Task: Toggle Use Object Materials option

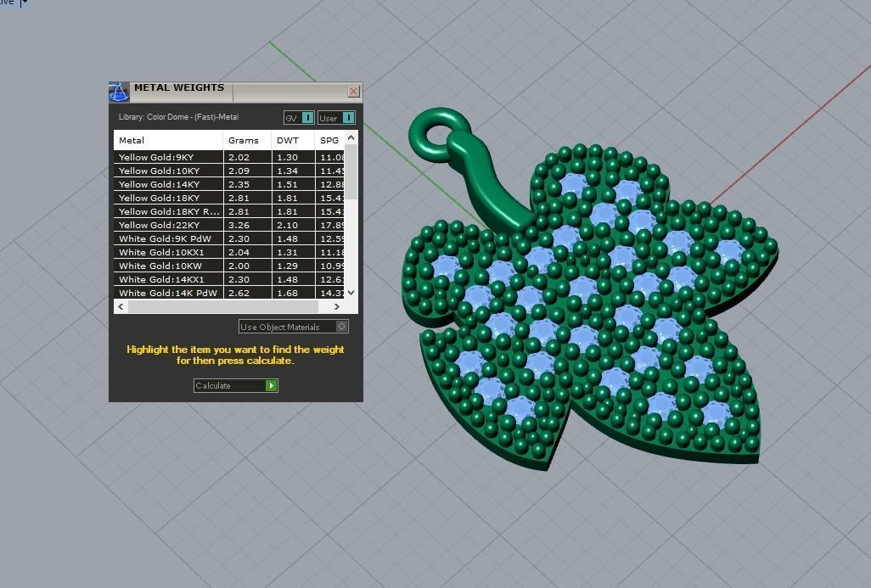Action: [x=293, y=327]
